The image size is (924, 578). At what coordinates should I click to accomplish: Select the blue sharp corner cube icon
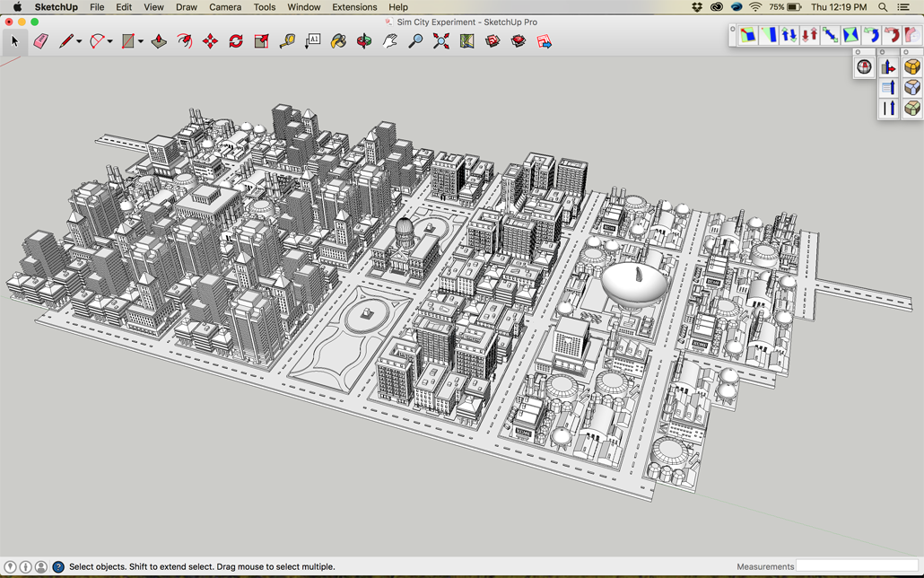pyautogui.click(x=912, y=88)
